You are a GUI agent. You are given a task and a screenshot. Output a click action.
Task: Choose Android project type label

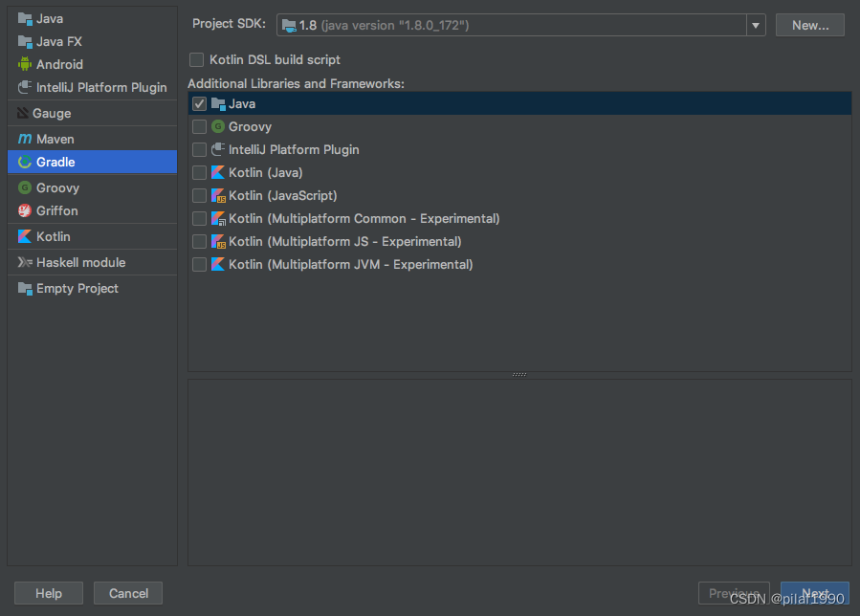[59, 64]
